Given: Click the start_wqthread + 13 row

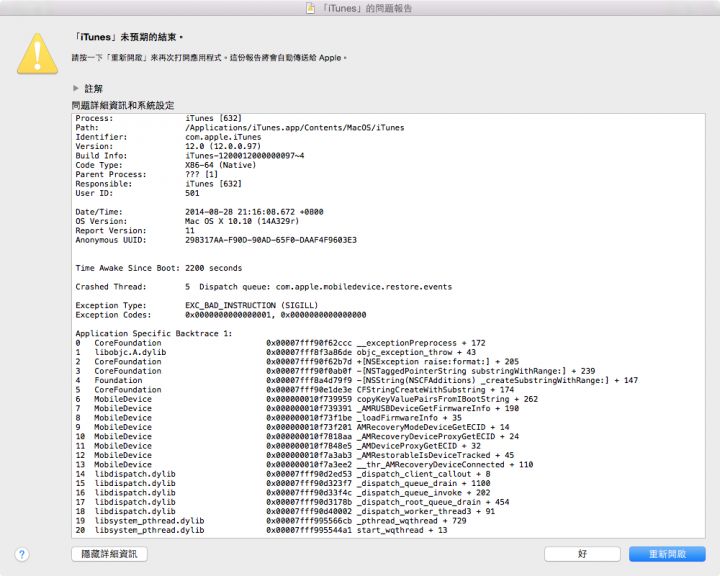Looking at the screenshot, I should [261, 530].
